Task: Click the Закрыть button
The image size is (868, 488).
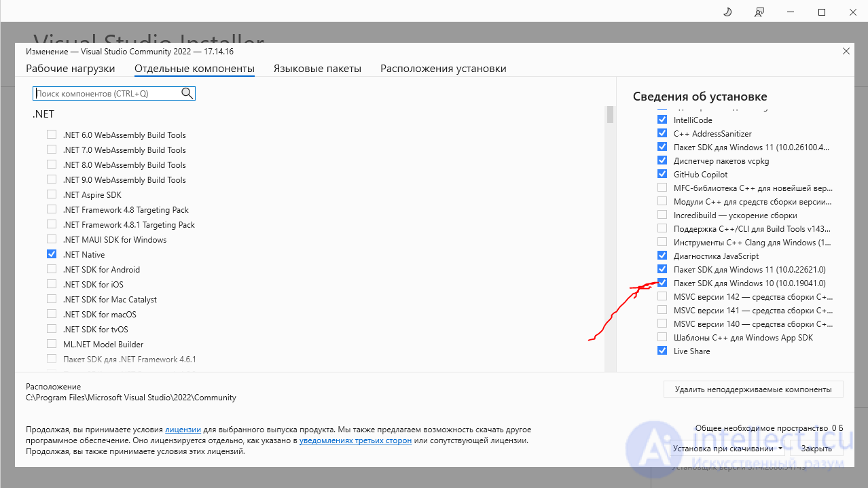Action: tap(816, 449)
